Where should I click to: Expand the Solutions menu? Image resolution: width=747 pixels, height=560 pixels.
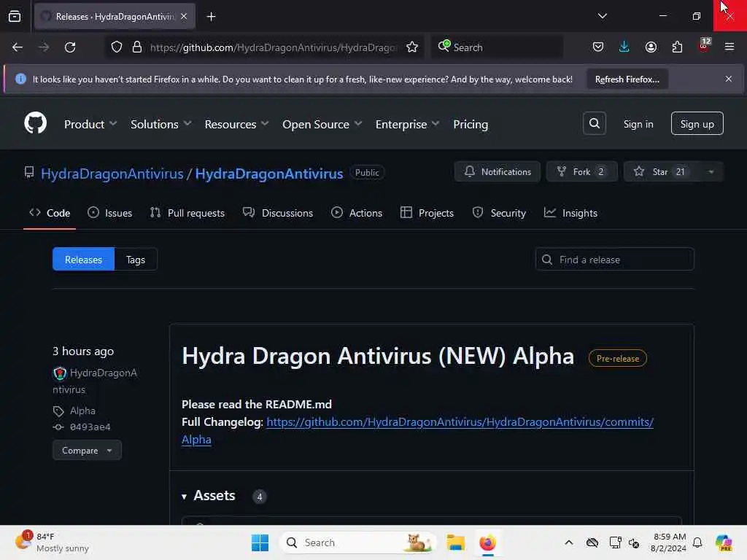click(161, 124)
